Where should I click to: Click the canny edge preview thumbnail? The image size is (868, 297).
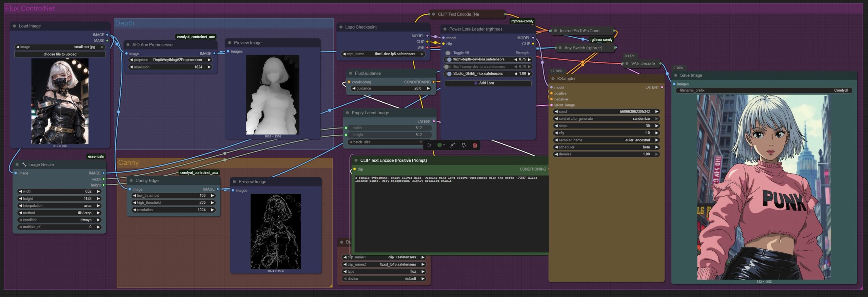point(275,231)
